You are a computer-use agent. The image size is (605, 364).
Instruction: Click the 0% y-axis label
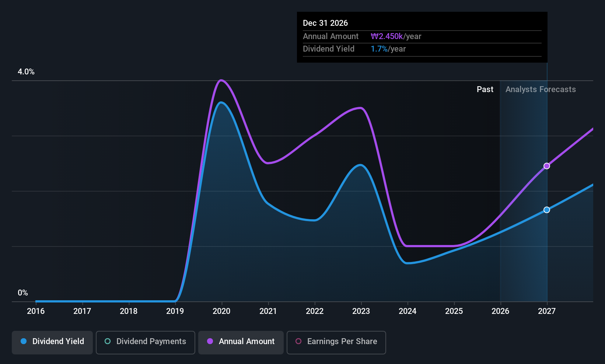pos(23,293)
